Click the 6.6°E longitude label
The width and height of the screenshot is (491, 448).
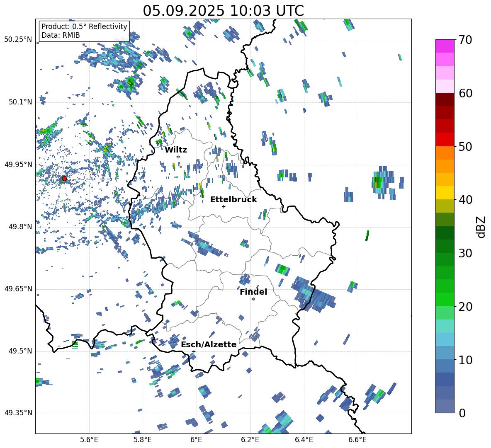(357, 440)
